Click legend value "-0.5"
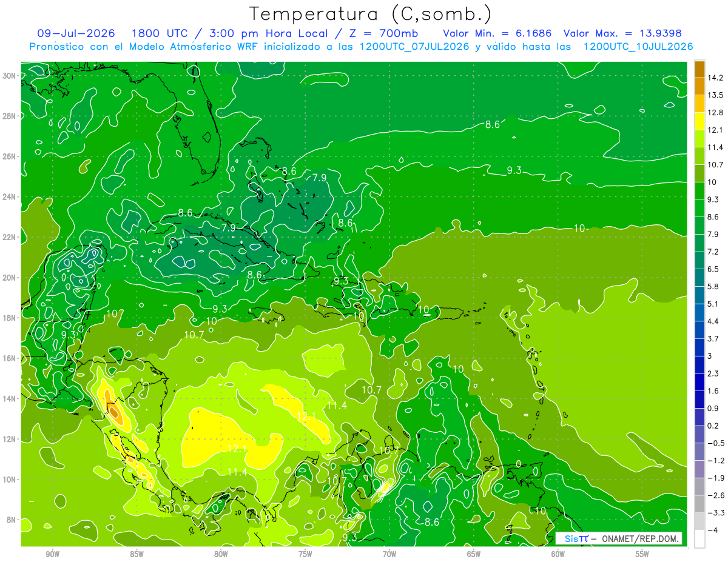 click(x=715, y=443)
